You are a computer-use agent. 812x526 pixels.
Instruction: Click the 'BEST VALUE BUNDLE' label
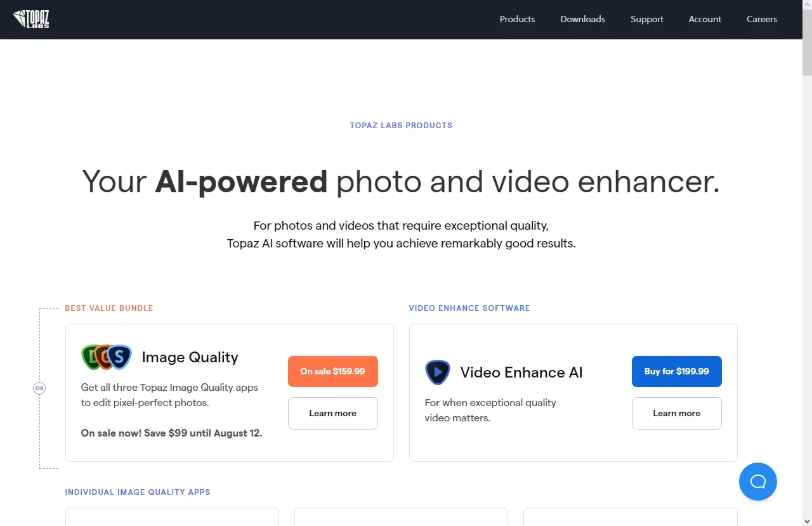(x=108, y=308)
